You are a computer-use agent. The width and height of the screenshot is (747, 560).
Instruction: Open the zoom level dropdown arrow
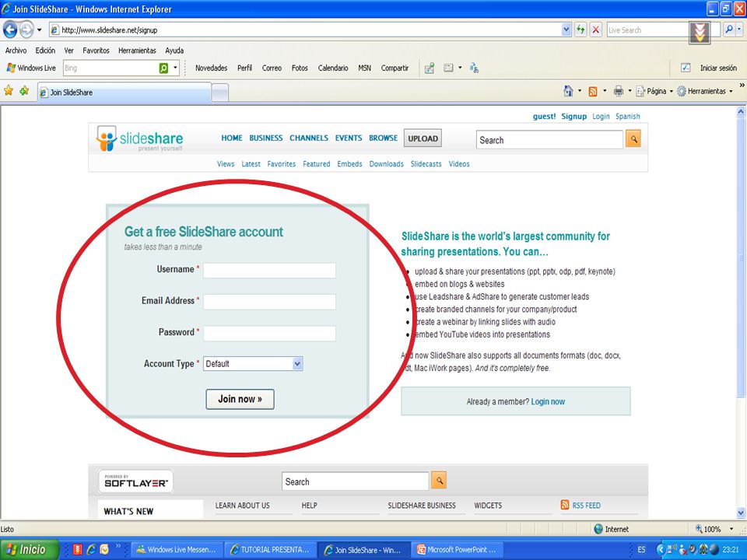[x=731, y=529]
